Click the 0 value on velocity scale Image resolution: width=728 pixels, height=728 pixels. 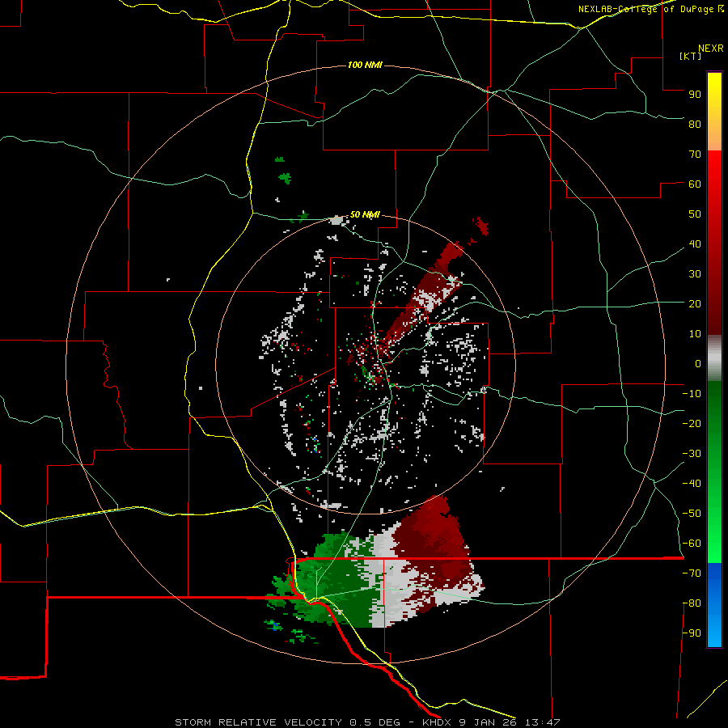click(x=698, y=363)
